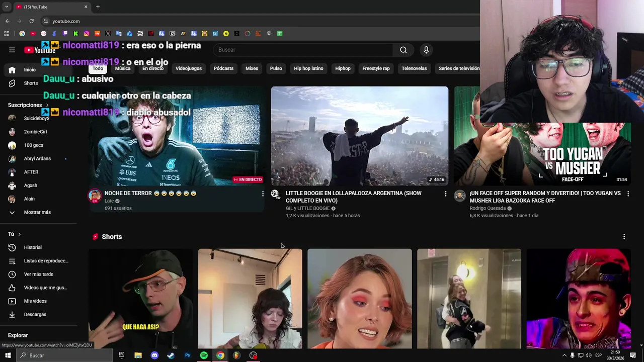Open Alain subscription channel

[38, 199]
